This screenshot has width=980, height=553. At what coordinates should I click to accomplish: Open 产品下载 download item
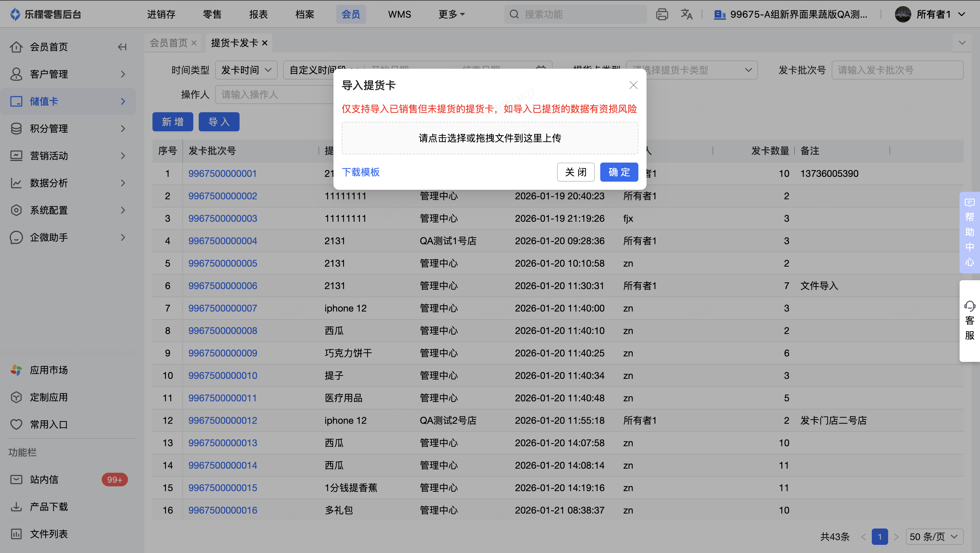(48, 507)
